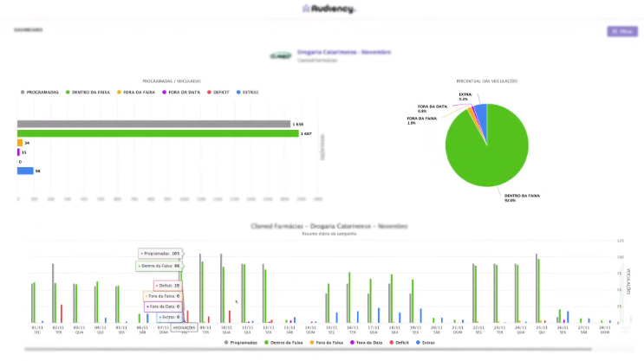
Task: Click the Audiency logo in header
Action: tap(329, 9)
